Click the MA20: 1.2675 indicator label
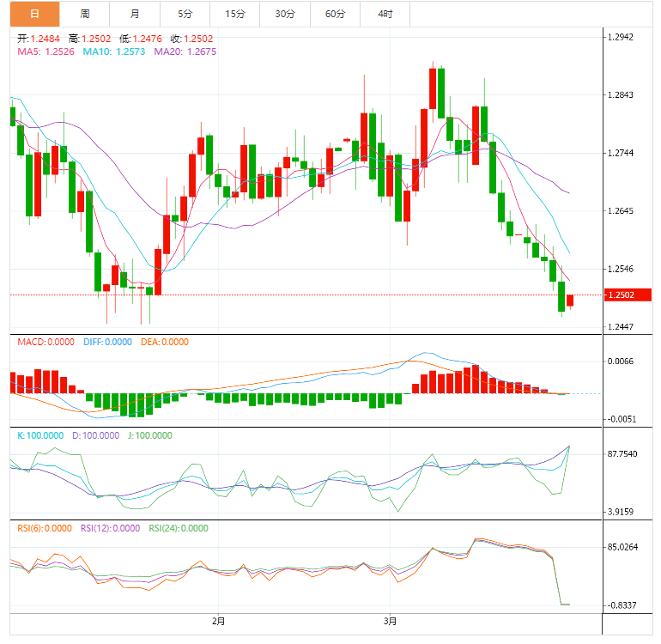This screenshot has width=661, height=644. click(185, 52)
